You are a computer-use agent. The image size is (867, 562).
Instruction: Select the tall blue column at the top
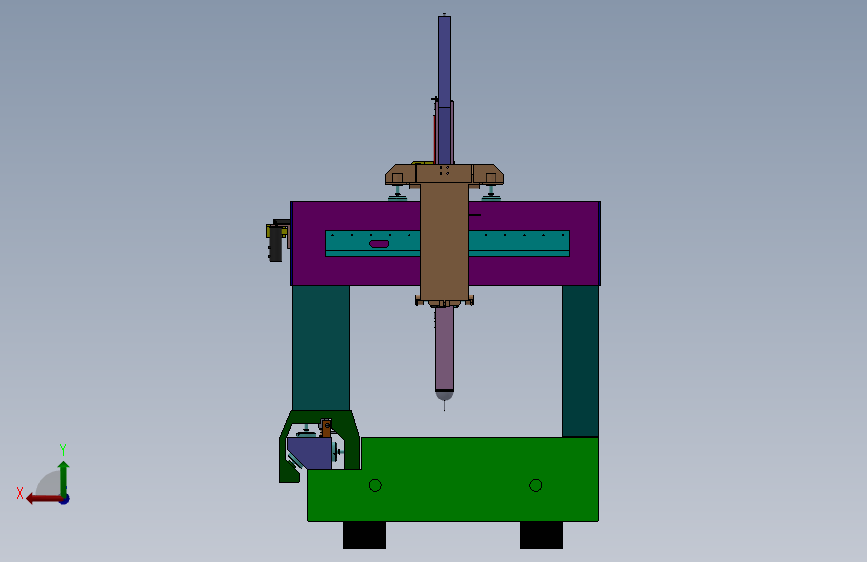[445, 90]
